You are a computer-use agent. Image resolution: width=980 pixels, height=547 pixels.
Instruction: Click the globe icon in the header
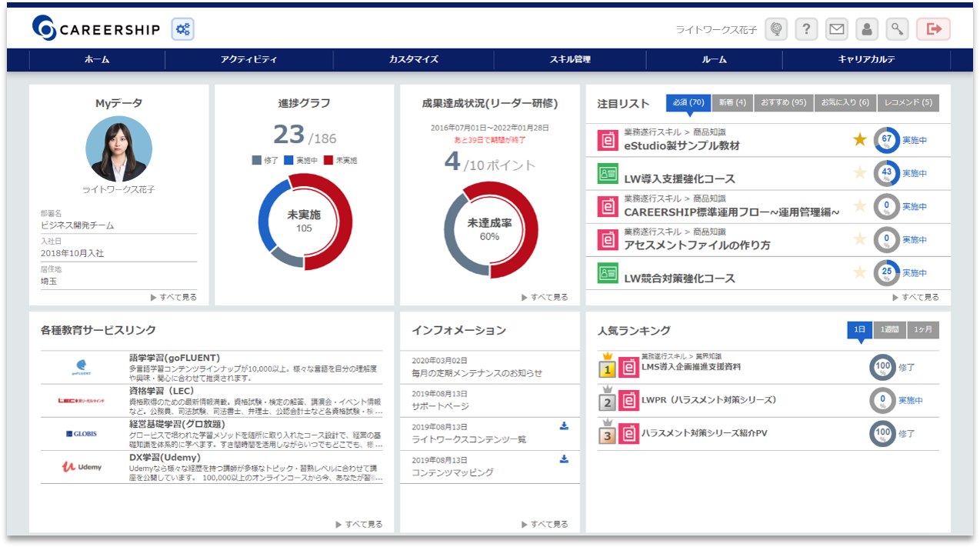pos(775,29)
